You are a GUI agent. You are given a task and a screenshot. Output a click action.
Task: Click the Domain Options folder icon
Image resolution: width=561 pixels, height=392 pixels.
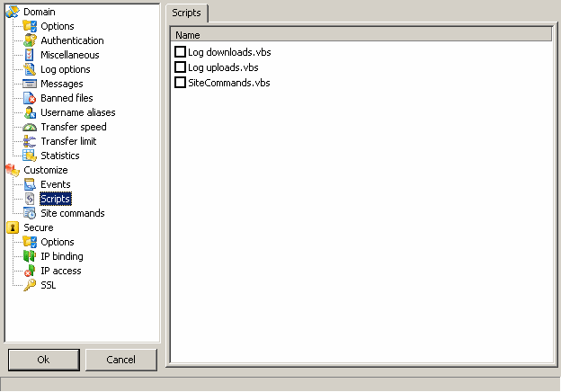coord(30,26)
